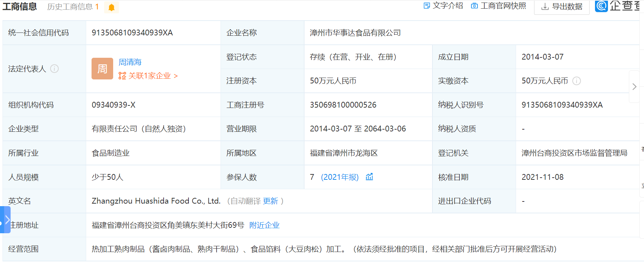Click the 登记状态 label cell
This screenshot has height=265, width=644.
(x=262, y=57)
